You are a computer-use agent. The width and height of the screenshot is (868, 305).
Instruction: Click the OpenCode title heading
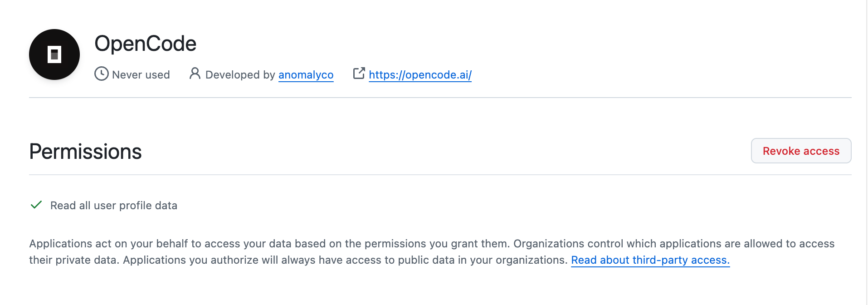point(145,44)
